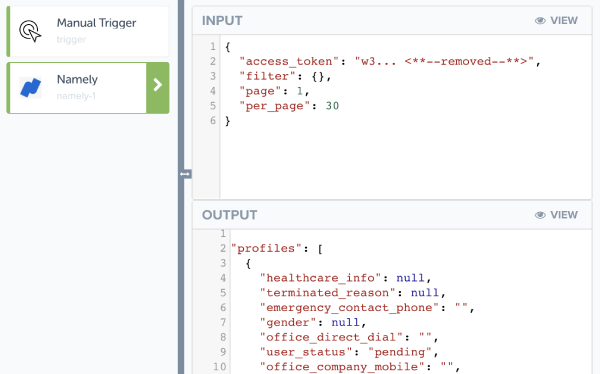Click the "access_token" key in the input
Viewport: 600px width, 374px height.
point(289,61)
